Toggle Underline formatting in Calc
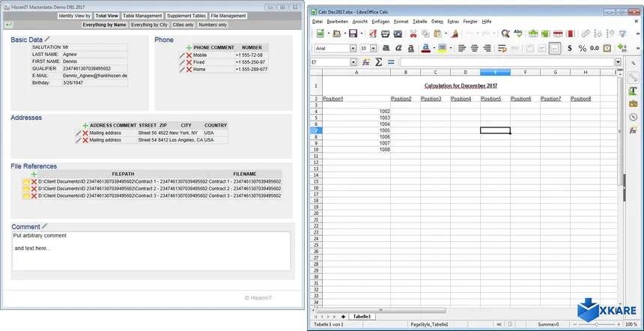 pyautogui.click(x=410, y=48)
